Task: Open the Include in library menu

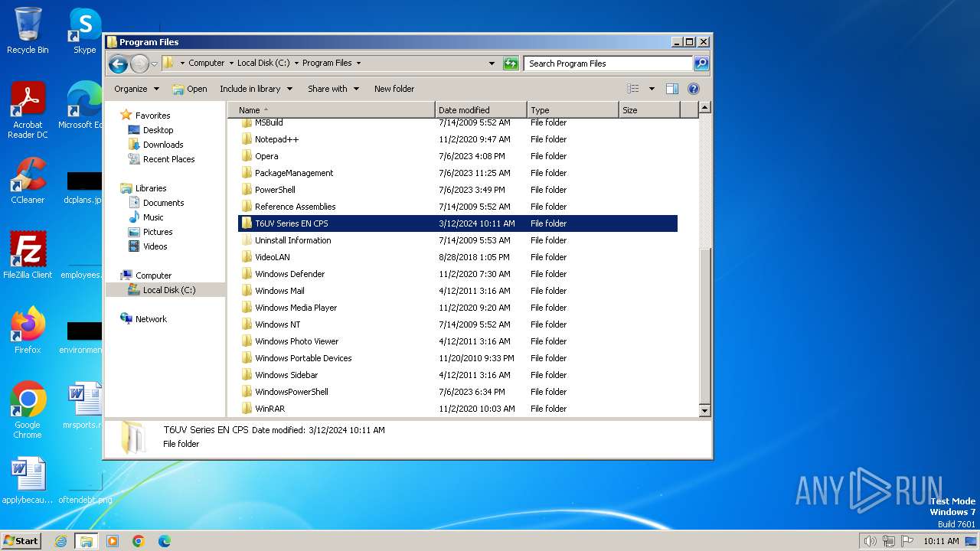Action: point(256,89)
